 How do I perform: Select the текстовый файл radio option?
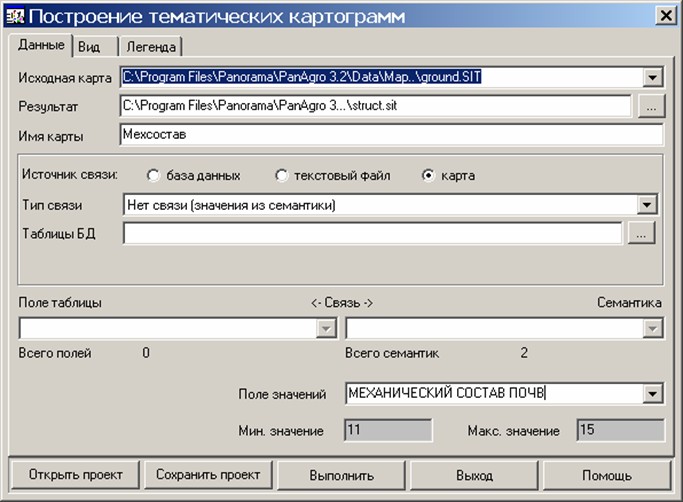click(x=282, y=176)
